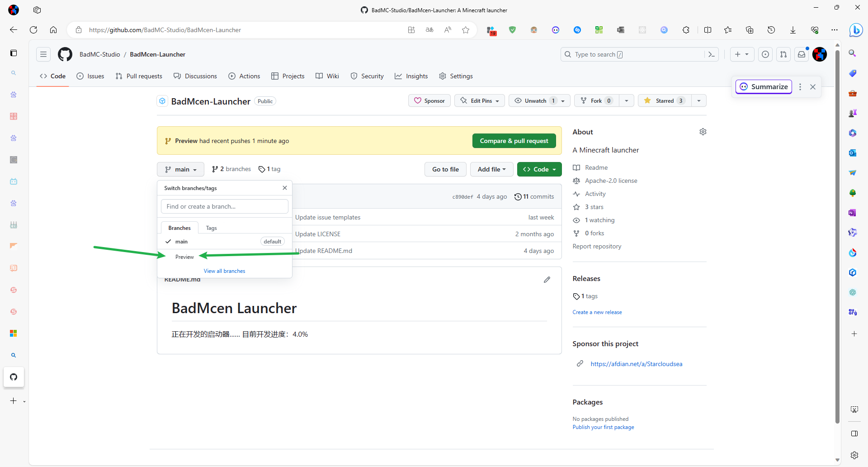The image size is (868, 467).
Task: Open the browser extensions puzzle icon
Action: point(686,30)
